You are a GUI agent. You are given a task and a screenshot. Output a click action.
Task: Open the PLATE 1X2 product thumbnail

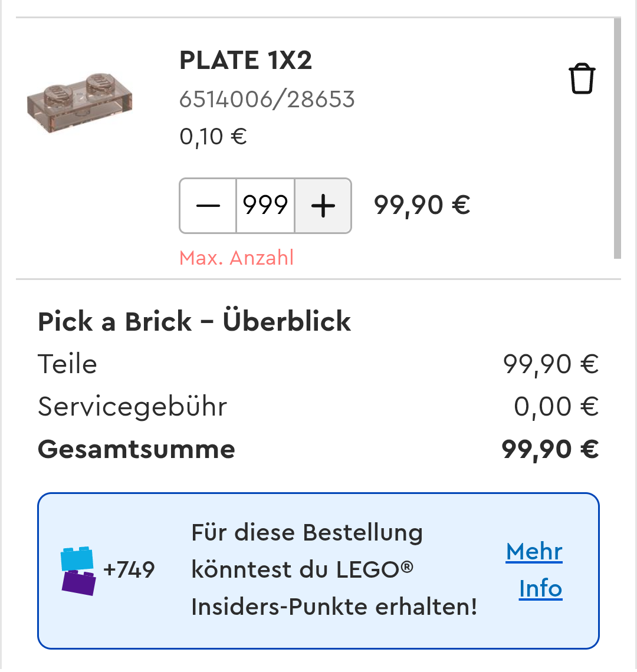[x=80, y=102]
